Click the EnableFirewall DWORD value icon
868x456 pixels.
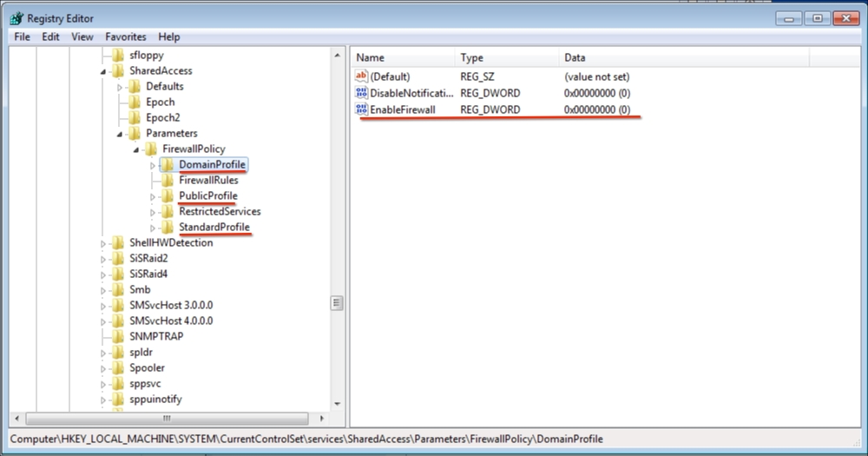coord(362,109)
